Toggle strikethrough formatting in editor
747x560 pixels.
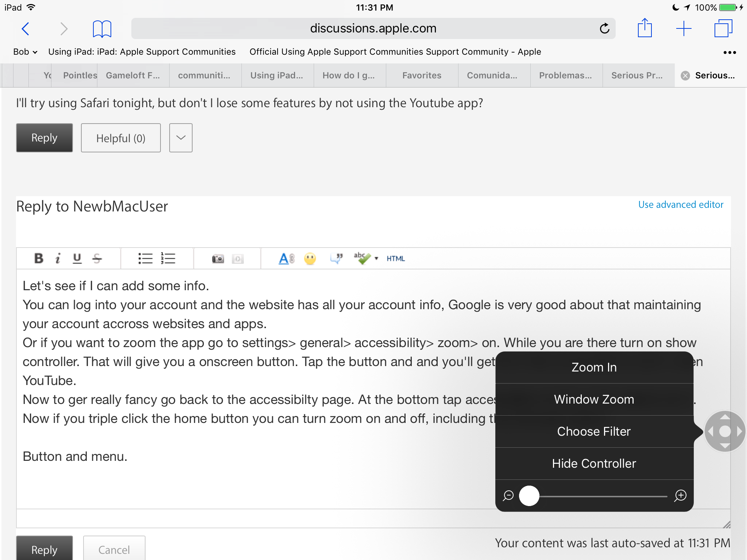(97, 258)
